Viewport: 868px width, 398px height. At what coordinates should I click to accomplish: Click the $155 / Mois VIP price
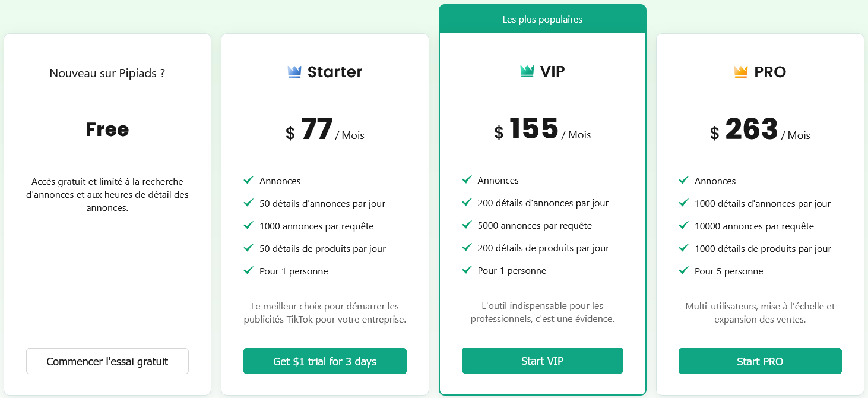click(x=542, y=130)
